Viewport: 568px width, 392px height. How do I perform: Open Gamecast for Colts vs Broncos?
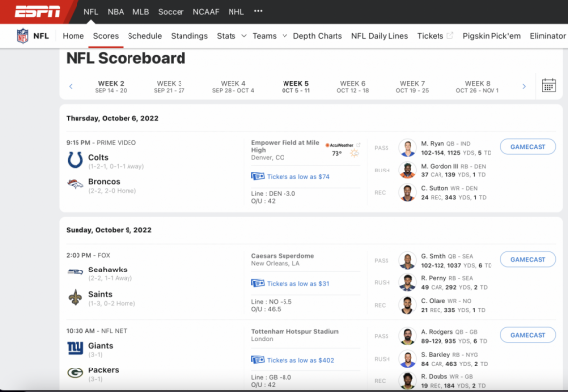pos(528,147)
